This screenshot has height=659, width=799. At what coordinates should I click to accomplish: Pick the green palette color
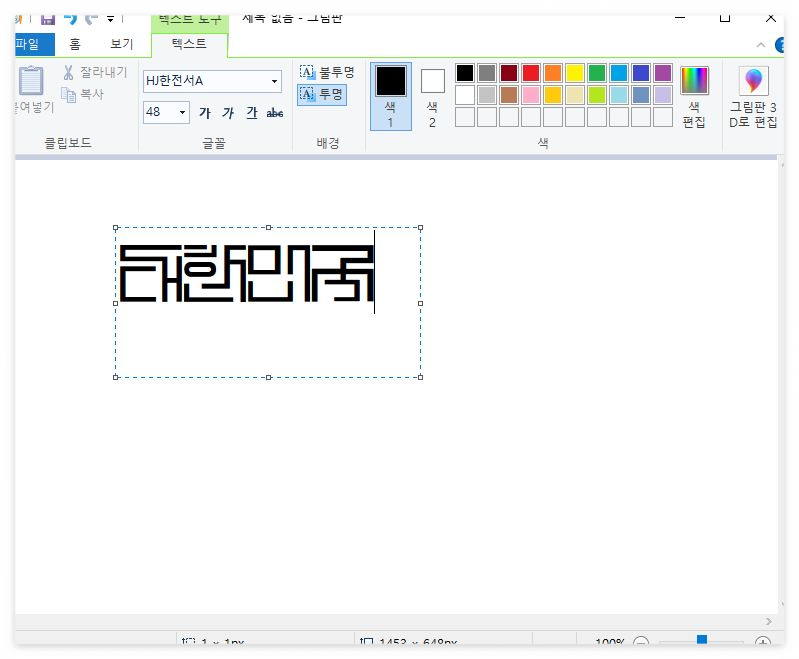point(597,73)
